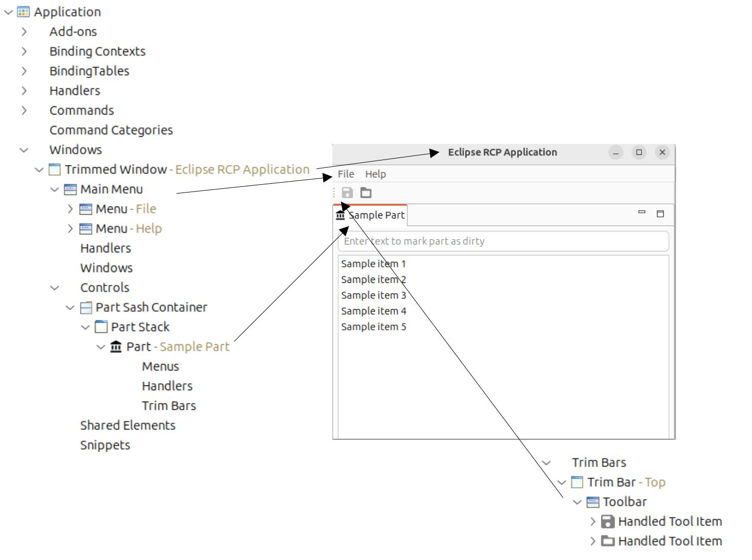
Task: Select Snippets in the tree
Action: [x=105, y=445]
